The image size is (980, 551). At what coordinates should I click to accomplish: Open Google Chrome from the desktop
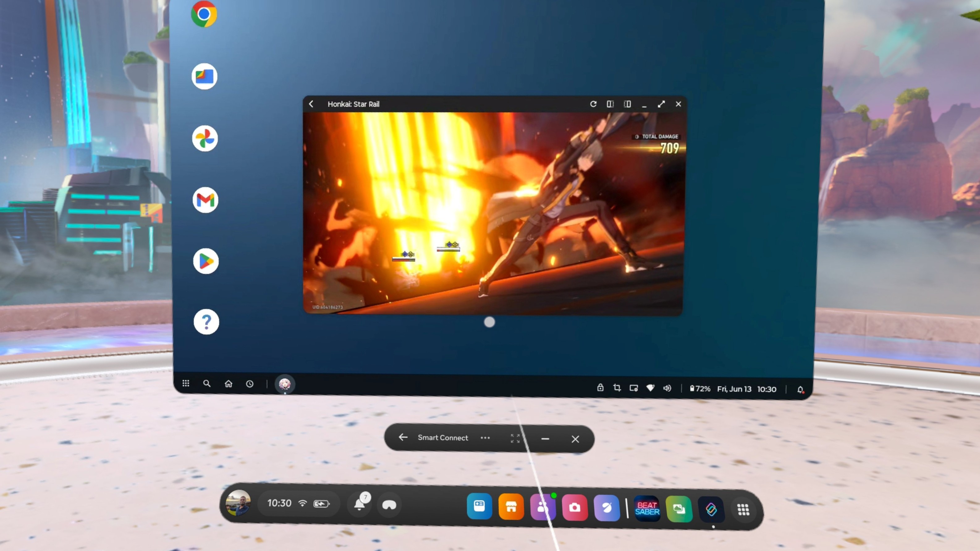point(204,14)
